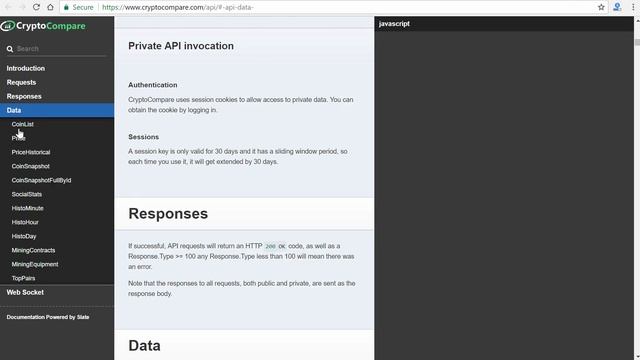640x360 pixels.
Task: Open Chrome three-dot menu
Action: [633, 7]
